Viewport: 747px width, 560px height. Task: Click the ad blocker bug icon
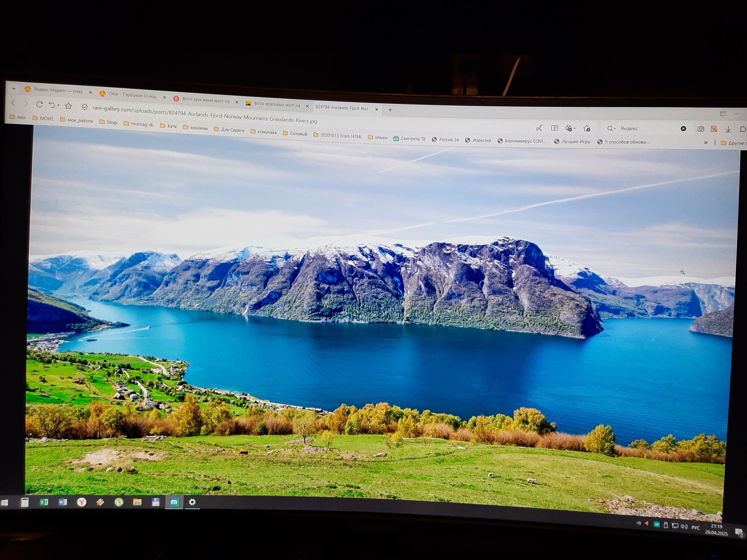coord(568,128)
